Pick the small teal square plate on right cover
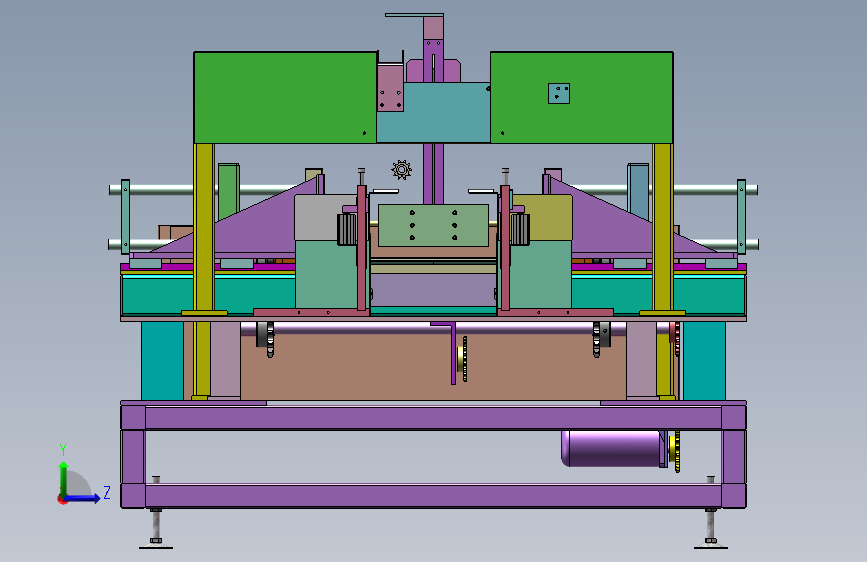 tap(559, 93)
